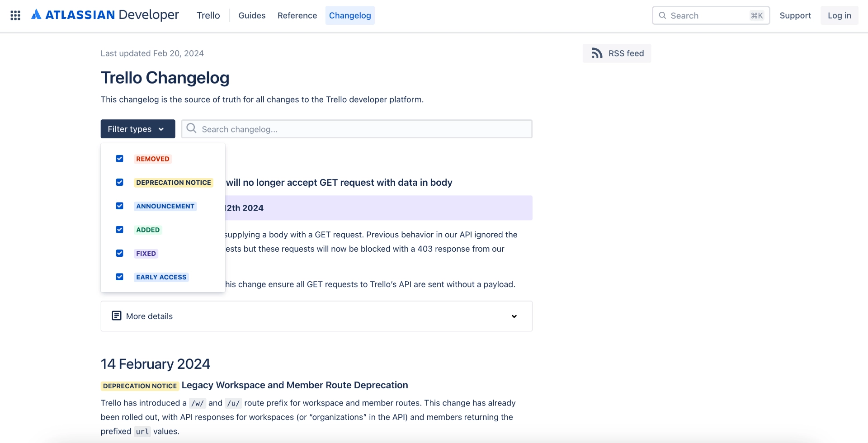
Task: Uncheck the REMOVED filter checkbox
Action: coord(119,158)
